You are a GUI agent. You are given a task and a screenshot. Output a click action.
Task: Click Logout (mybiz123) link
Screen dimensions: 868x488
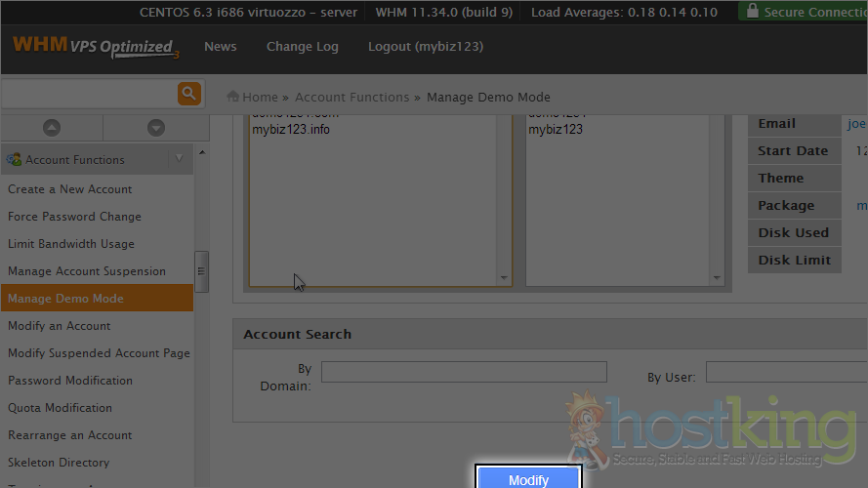click(x=425, y=46)
